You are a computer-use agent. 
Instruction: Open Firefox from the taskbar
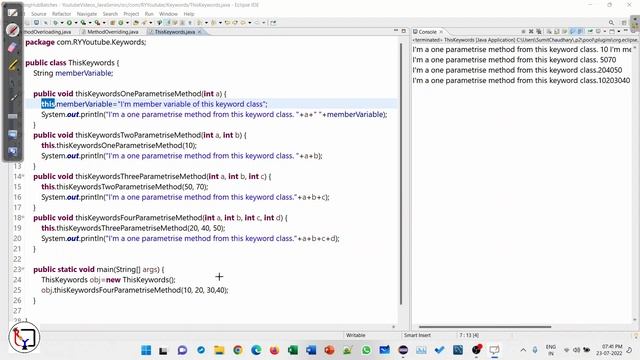[274, 350]
